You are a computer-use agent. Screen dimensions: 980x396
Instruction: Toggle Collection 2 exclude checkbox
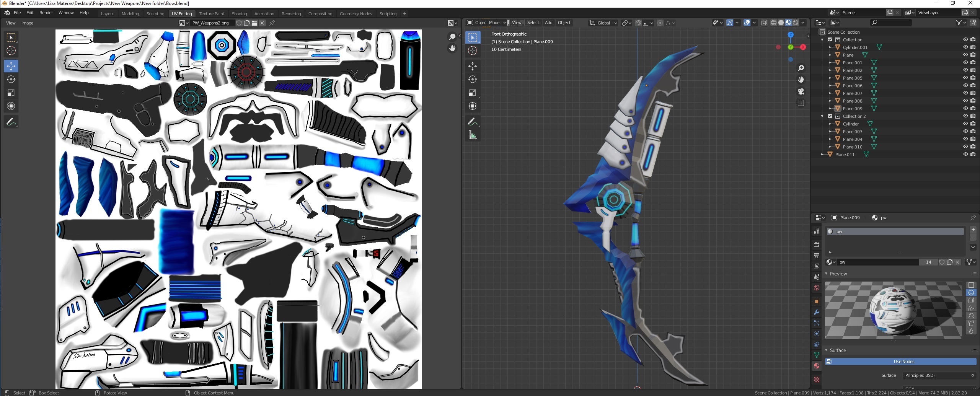(x=830, y=116)
